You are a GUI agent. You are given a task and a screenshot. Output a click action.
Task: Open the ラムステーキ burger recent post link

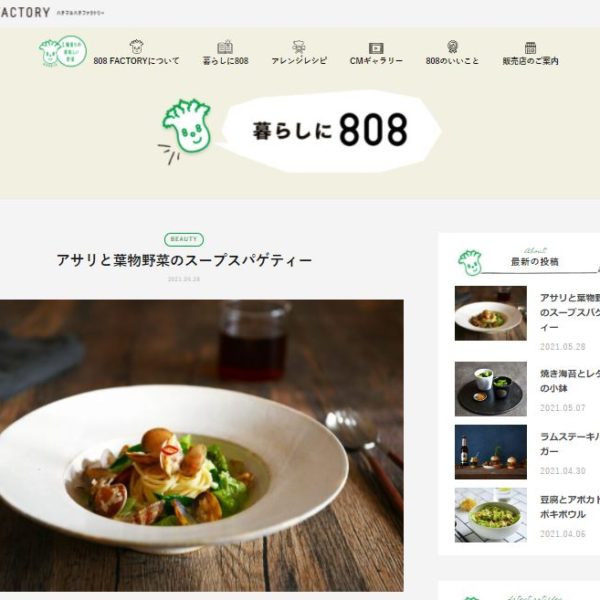pos(570,444)
